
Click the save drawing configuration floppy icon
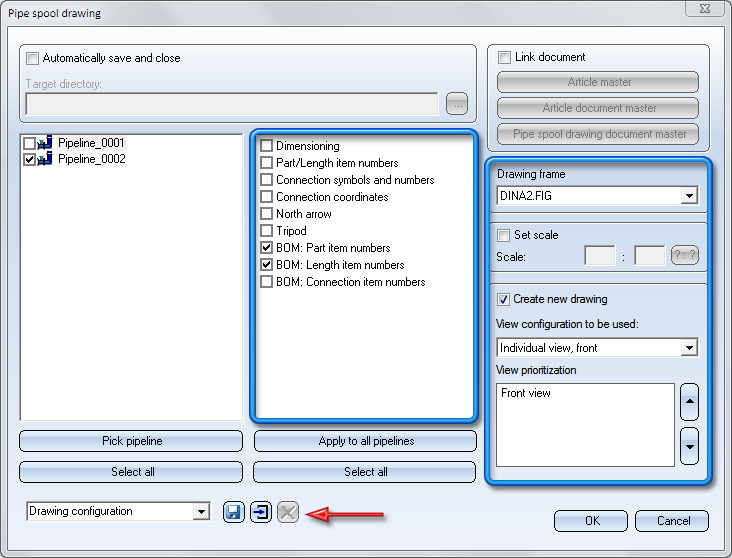tap(233, 512)
